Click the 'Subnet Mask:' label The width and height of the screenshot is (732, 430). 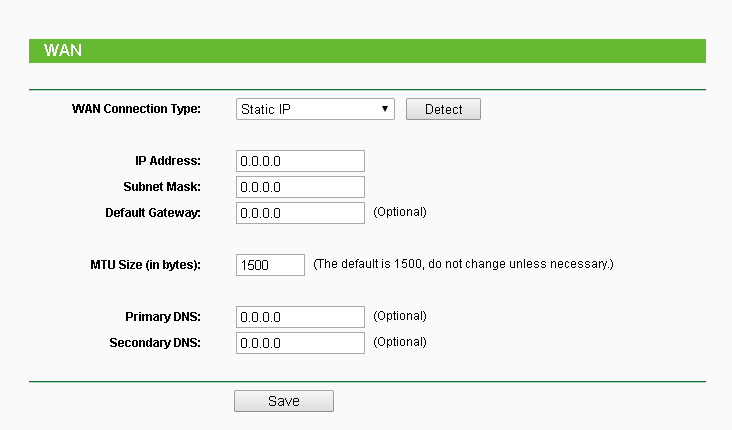(162, 186)
